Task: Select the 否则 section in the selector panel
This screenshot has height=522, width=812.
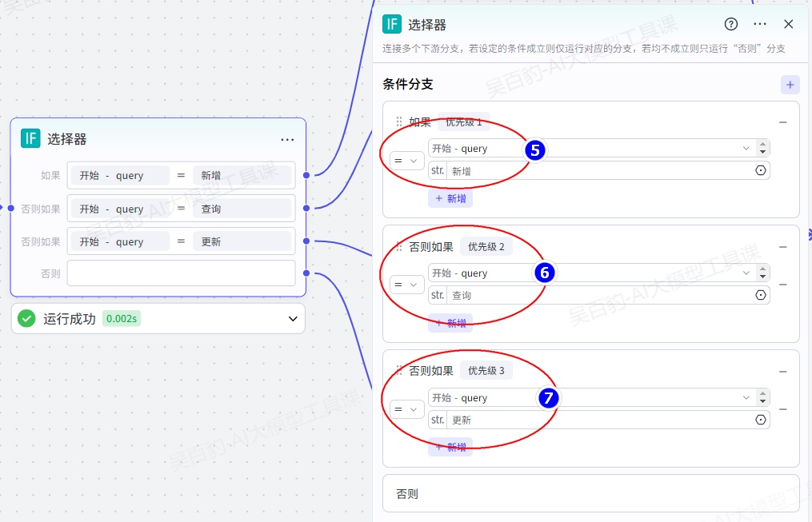Action: pyautogui.click(x=590, y=494)
